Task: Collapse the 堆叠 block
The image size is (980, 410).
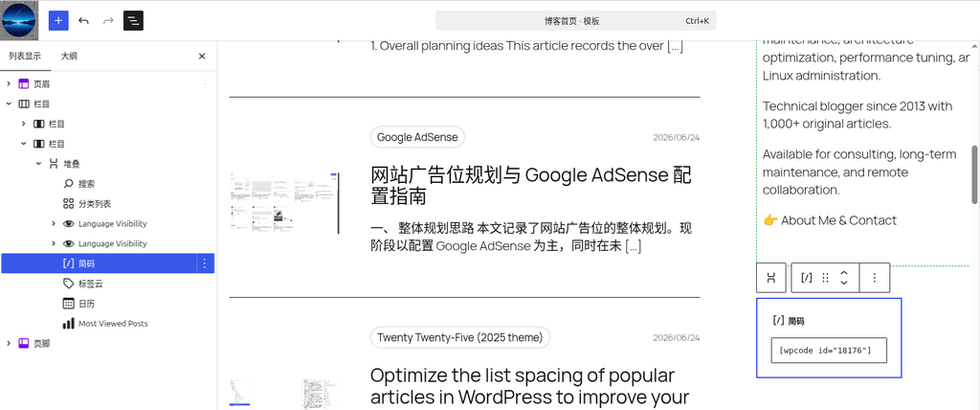Action: (38, 164)
